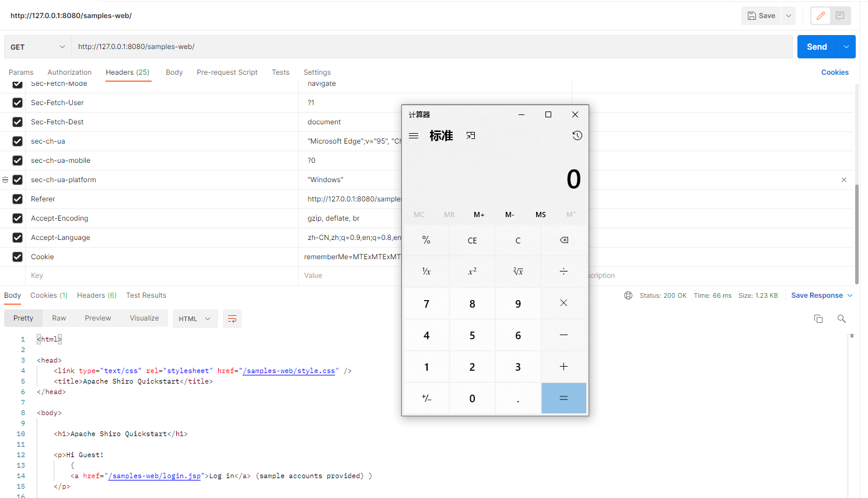Image resolution: width=868 pixels, height=498 pixels.
Task: Uncheck the Sec-Fetch-Dest header
Action: tap(17, 122)
